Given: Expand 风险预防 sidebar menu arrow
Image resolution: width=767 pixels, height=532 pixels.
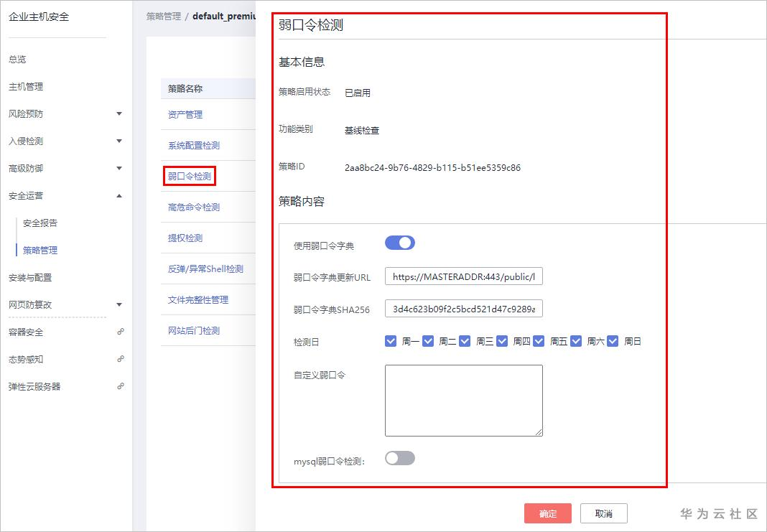Looking at the screenshot, I should coord(119,114).
